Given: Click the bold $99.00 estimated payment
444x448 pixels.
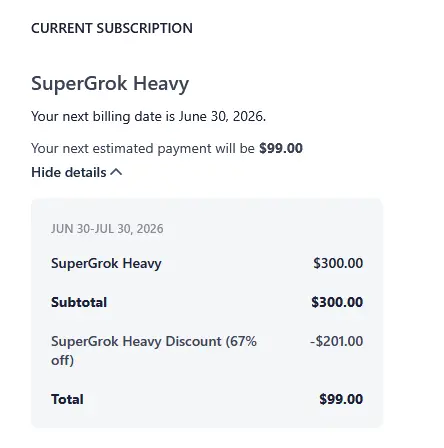Looking at the screenshot, I should pyautogui.click(x=281, y=148).
